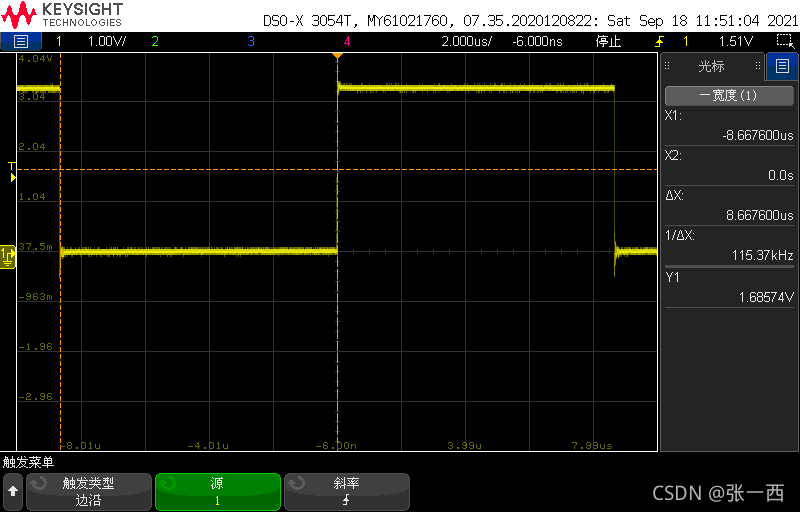Select the Y1 cursor value 1.68574V
This screenshot has height=512, width=800.
[766, 297]
